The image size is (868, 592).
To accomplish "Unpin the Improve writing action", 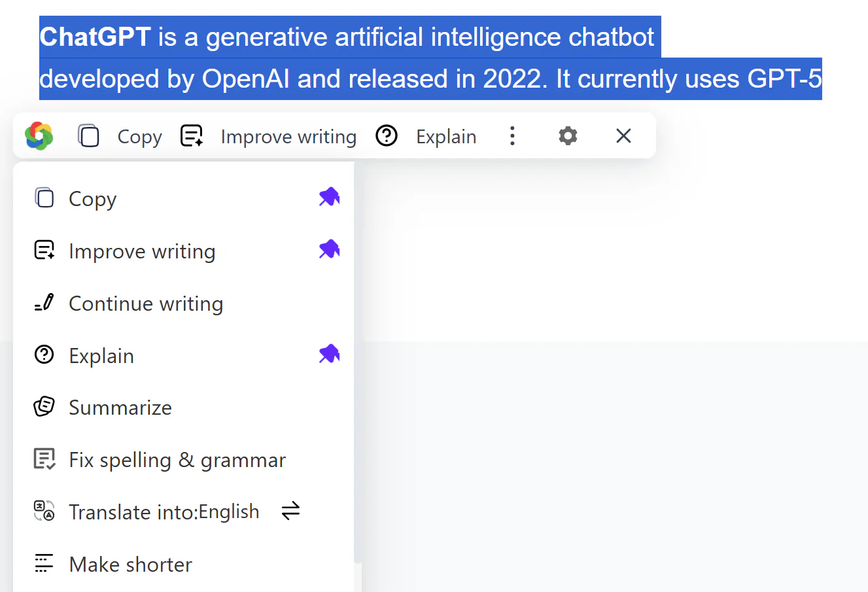I will pyautogui.click(x=329, y=249).
